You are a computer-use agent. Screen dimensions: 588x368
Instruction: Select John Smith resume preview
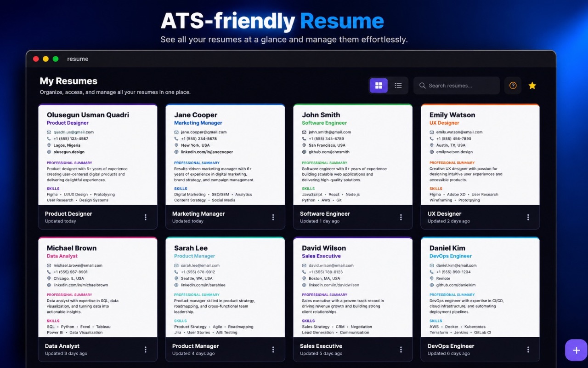353,155
